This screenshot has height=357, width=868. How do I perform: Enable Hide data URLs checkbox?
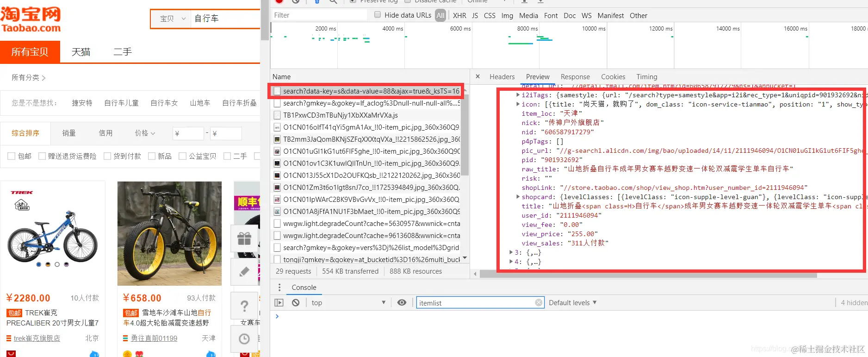[378, 15]
